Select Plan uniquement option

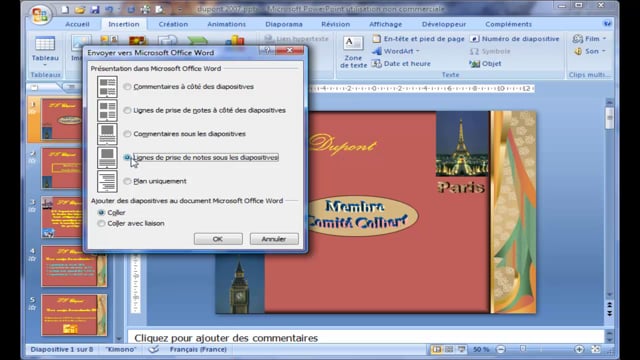click(127, 181)
